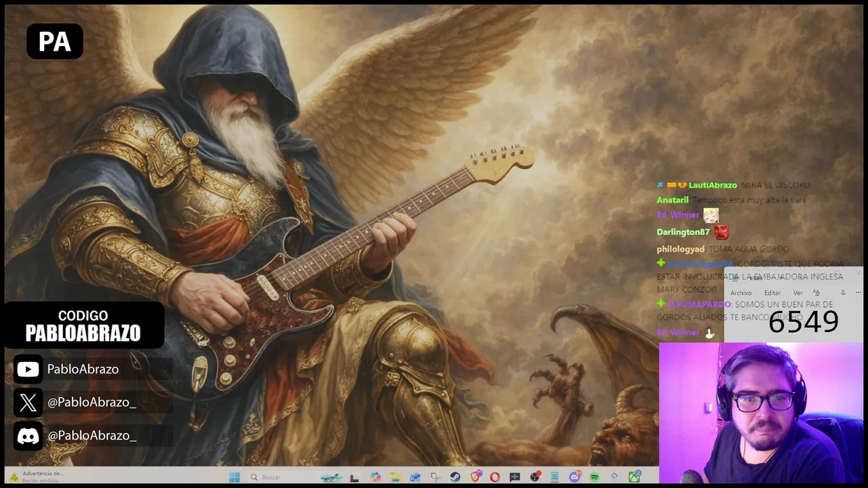Open the purple diamond app in taskbar
This screenshot has width=868, height=488.
pyautogui.click(x=614, y=476)
